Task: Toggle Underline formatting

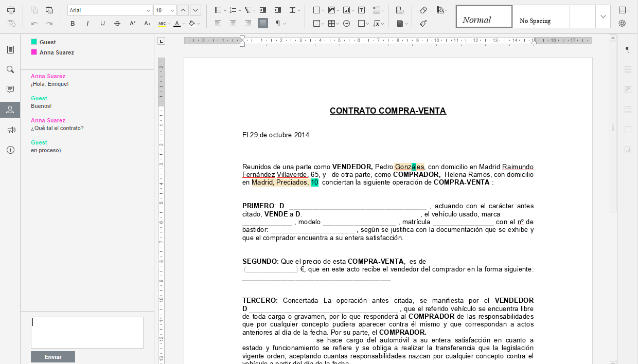Action: [102, 24]
